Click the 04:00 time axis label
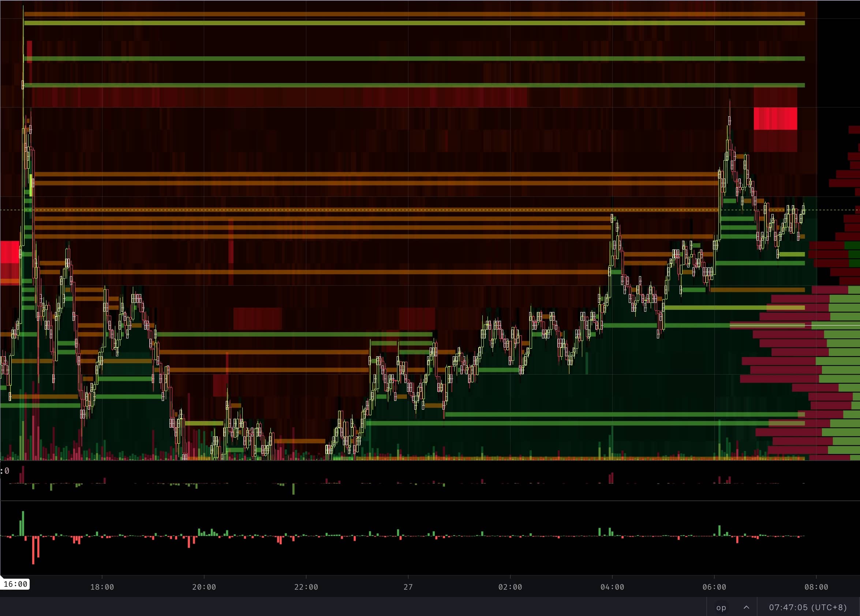The width and height of the screenshot is (860, 616). pos(612,587)
